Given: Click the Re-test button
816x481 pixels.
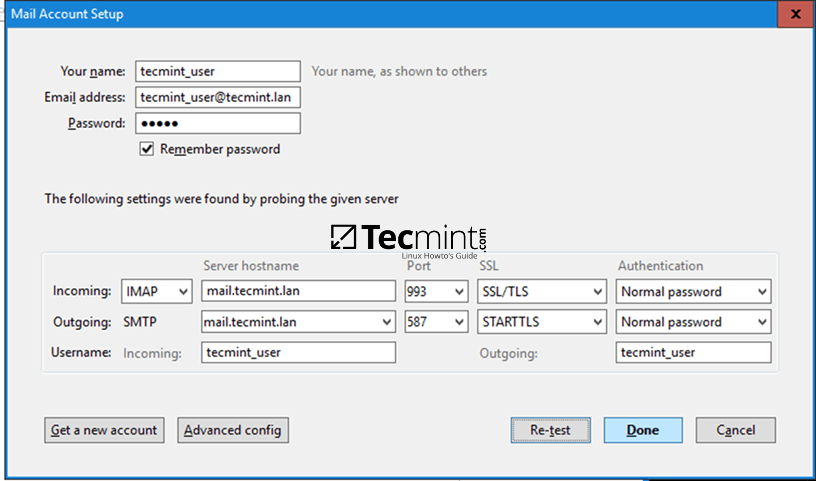Looking at the screenshot, I should click(550, 430).
